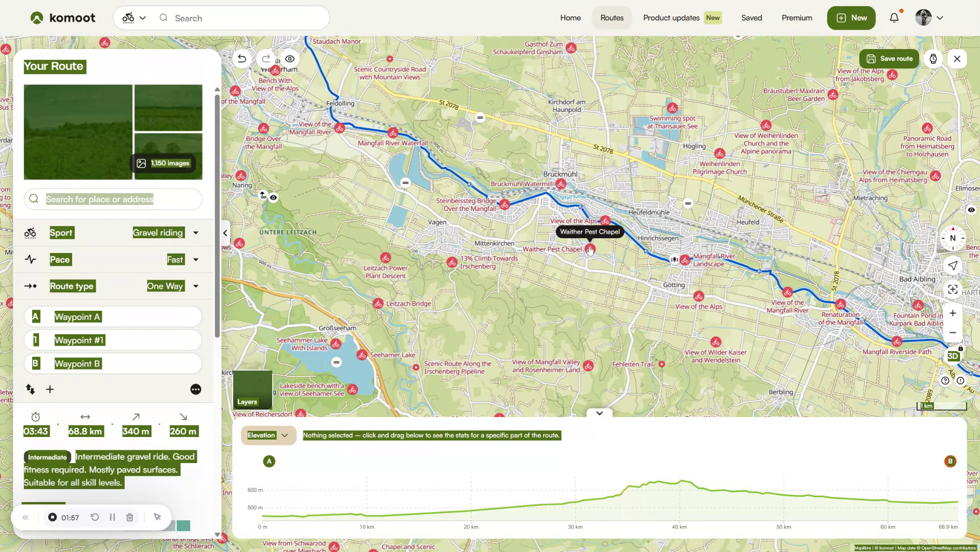Redo the route edit
The height and width of the screenshot is (552, 980).
(265, 59)
